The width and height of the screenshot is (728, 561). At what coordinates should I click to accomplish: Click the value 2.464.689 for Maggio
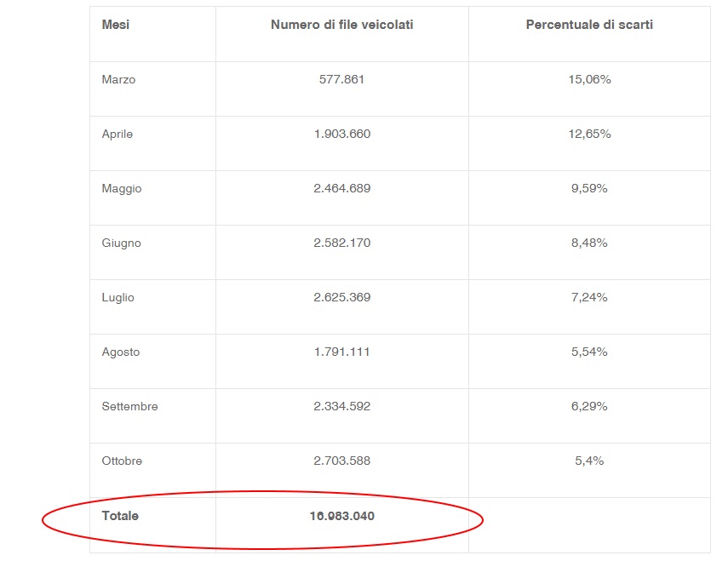coord(341,188)
